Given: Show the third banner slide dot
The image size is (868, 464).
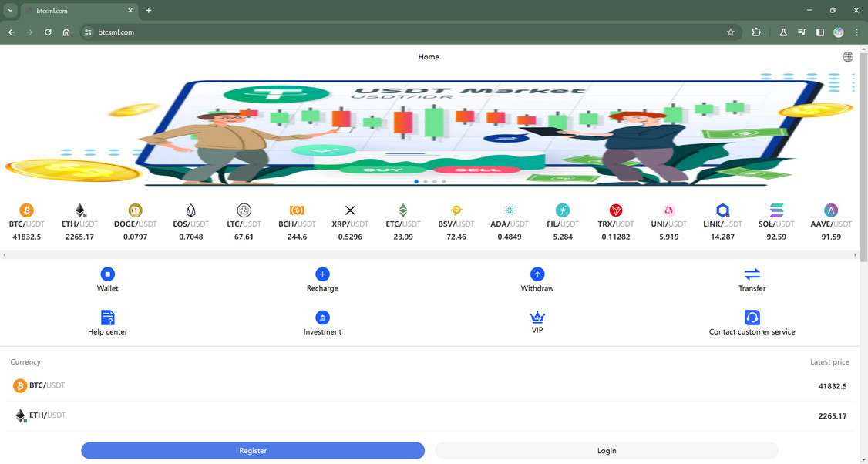Looking at the screenshot, I should pos(435,181).
